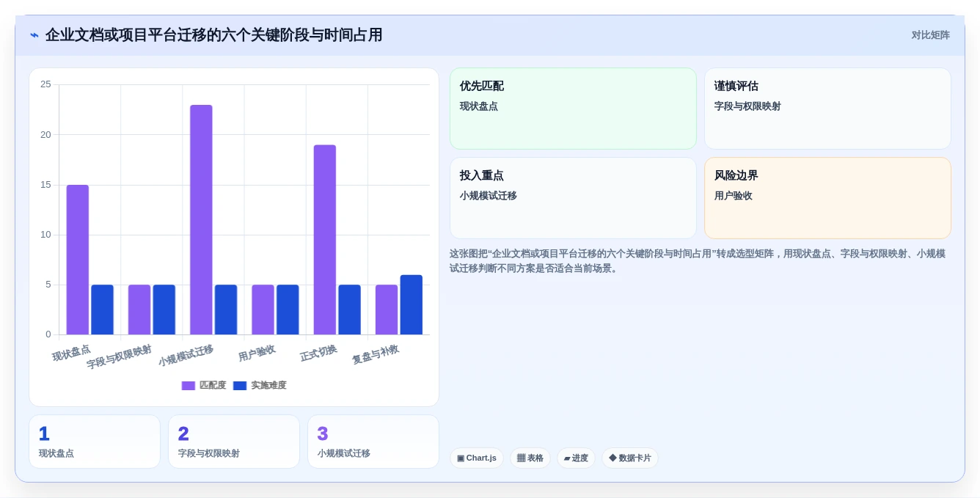Screen dimensions: 980x498
Task: Toggle the 匹配度 legend color box
Action: point(189,386)
